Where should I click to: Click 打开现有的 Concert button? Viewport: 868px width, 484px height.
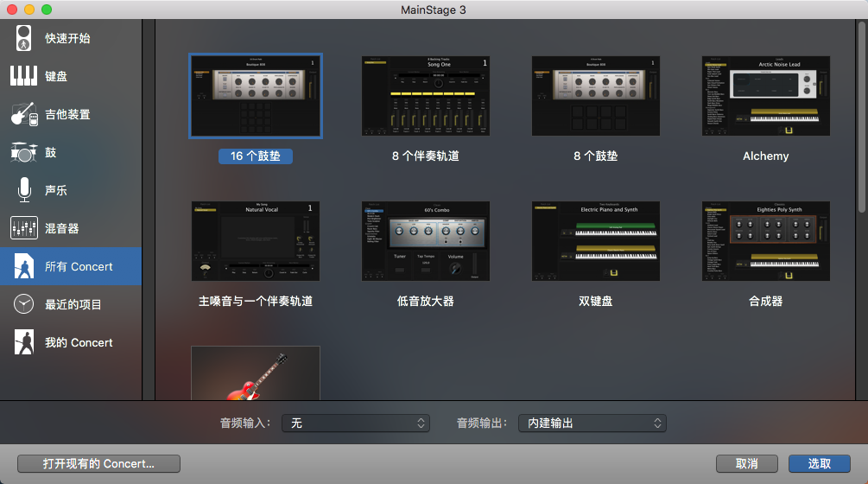click(x=98, y=463)
